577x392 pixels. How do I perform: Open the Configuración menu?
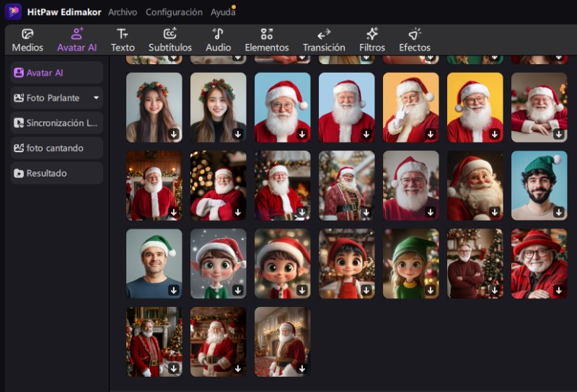click(174, 12)
